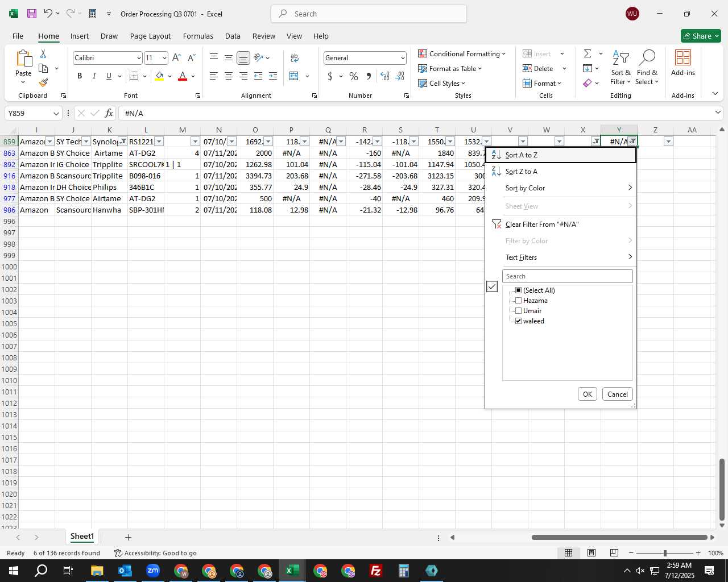This screenshot has height=582, width=728.
Task: Click Decrease Decimal icon
Action: coord(400,76)
